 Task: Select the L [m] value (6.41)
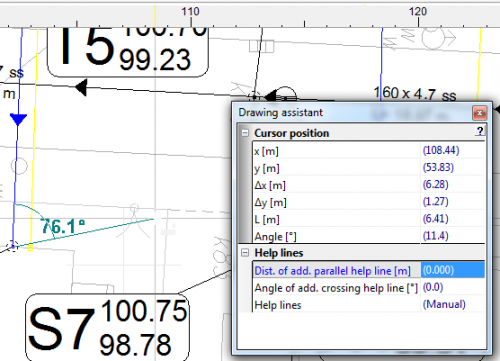[453, 219]
